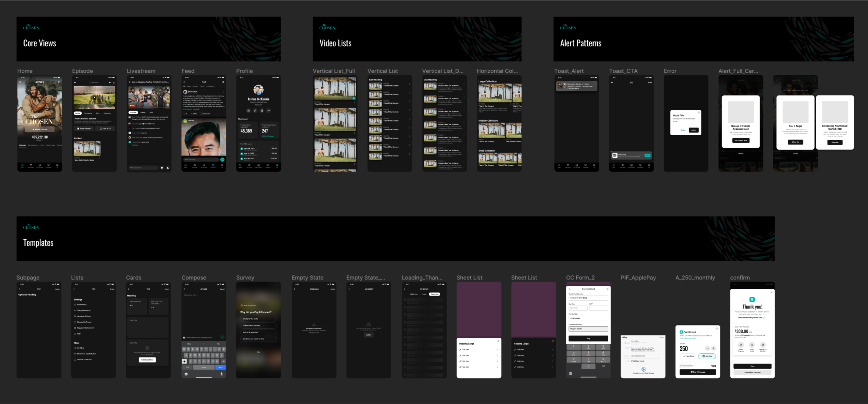Click Show Me button on You + Angel card
The image size is (868, 404).
point(795,142)
